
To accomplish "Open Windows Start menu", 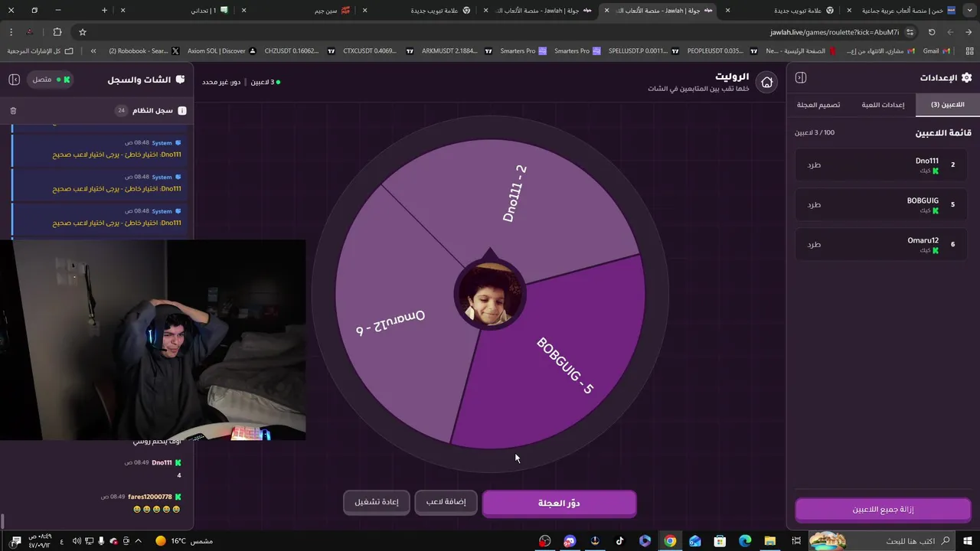I will (969, 541).
